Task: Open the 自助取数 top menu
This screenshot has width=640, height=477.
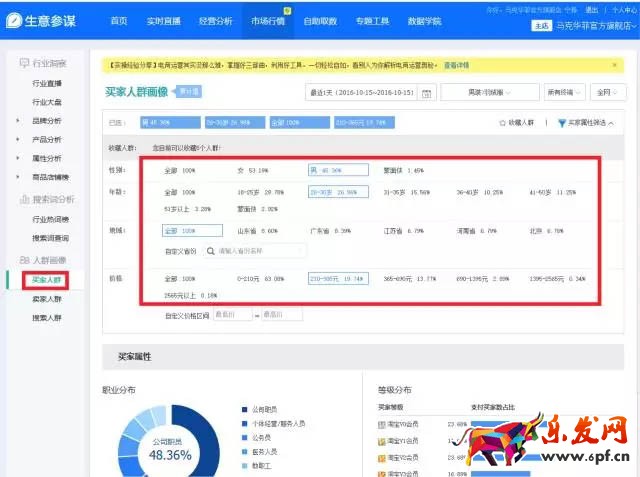Action: [x=319, y=21]
